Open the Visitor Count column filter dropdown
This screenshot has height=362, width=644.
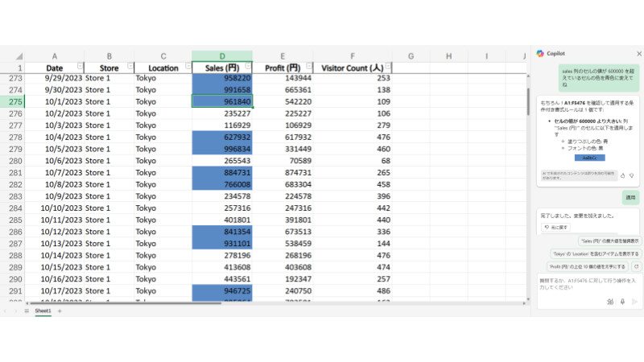click(x=389, y=68)
